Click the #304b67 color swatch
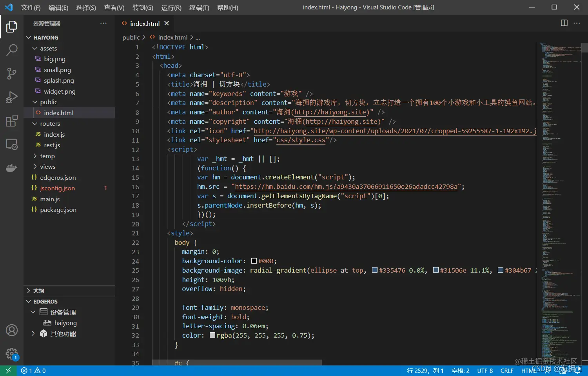 coord(501,270)
